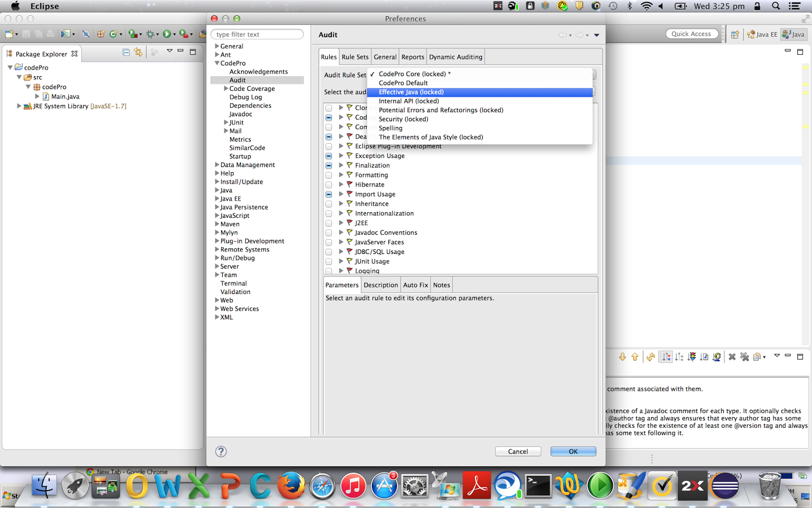Open preferences page history menu arrow
The width and height of the screenshot is (812, 508).
[597, 35]
